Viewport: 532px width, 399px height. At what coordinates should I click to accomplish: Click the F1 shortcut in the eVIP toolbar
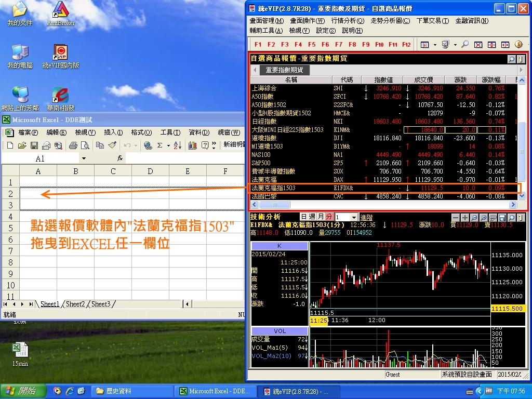coord(258,45)
